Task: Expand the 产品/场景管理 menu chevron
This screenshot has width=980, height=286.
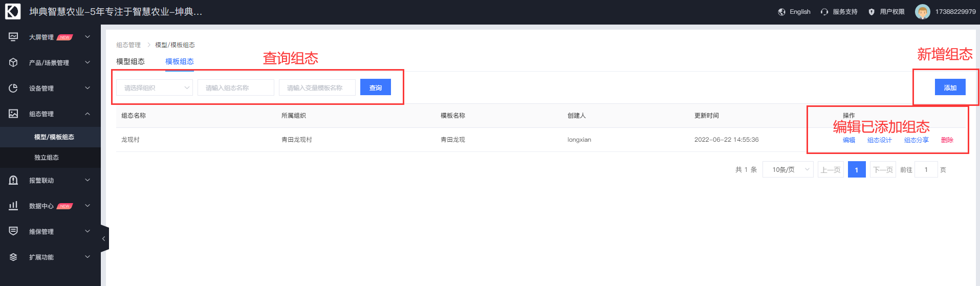Action: point(88,62)
